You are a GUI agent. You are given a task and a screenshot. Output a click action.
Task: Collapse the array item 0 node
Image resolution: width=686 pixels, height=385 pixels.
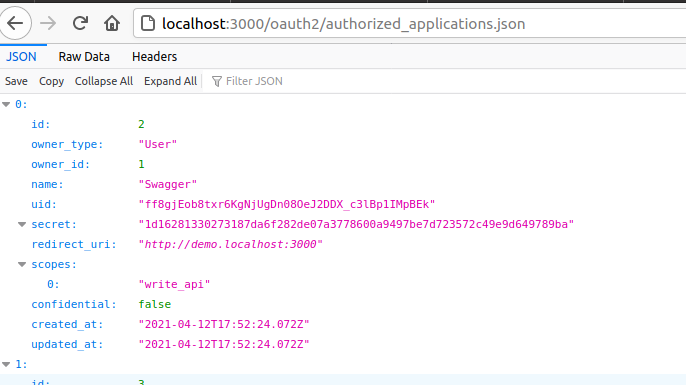coord(6,104)
